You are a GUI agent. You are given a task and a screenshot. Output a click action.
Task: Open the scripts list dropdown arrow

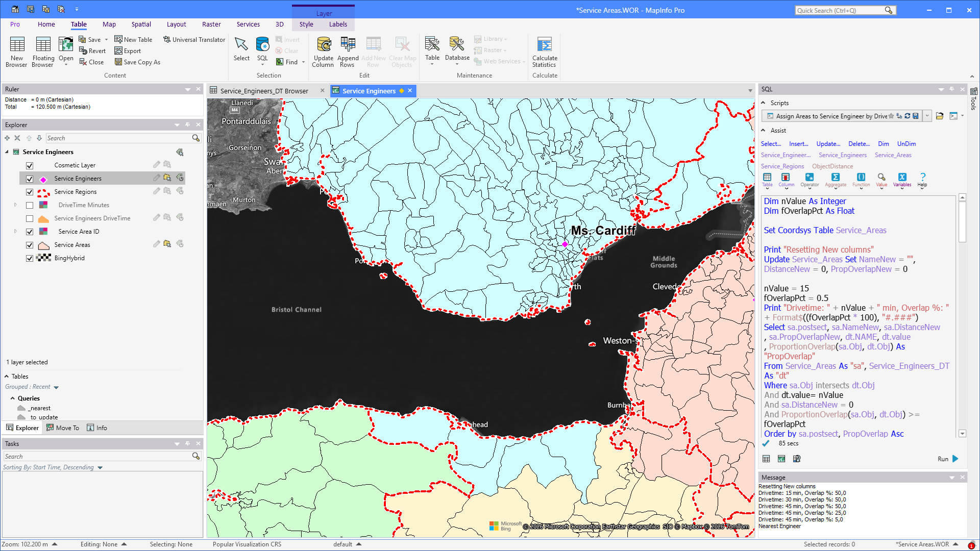click(x=927, y=116)
